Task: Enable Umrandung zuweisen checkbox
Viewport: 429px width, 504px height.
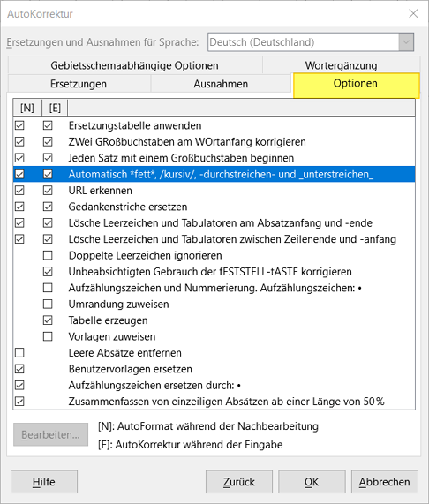Action: click(x=48, y=304)
